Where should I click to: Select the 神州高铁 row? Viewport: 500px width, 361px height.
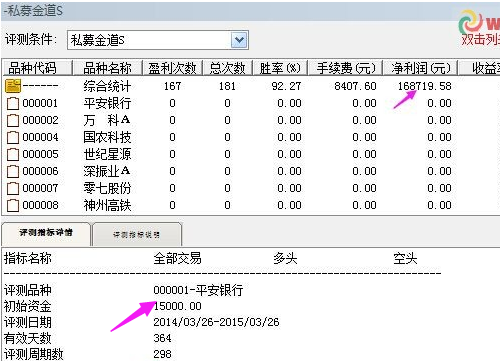tap(107, 205)
